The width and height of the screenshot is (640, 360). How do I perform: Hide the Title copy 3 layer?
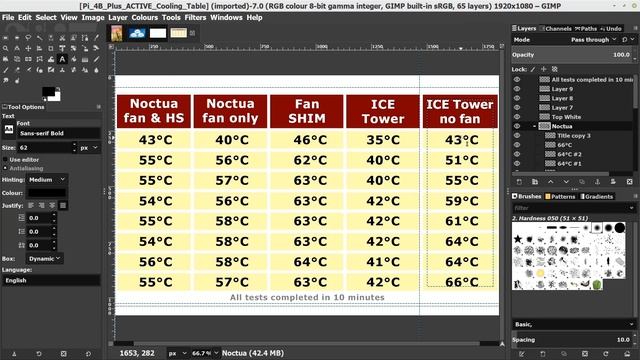[x=517, y=136]
